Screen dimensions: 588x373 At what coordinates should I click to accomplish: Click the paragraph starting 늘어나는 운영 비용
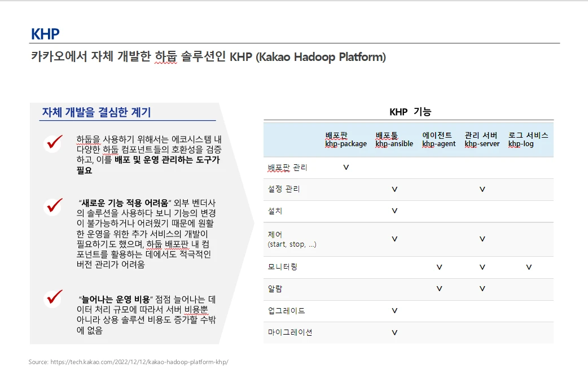[146, 314]
